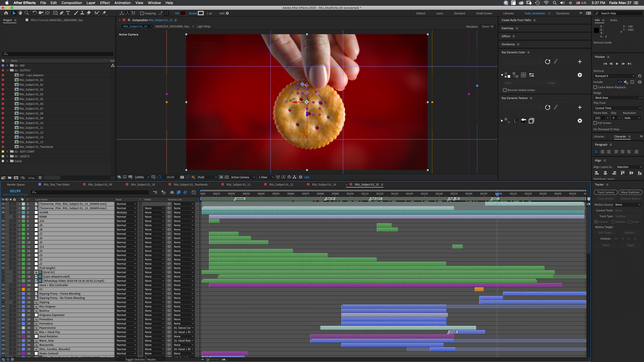Viewport: 644px width, 362px height.
Task: Select the Pen tool
Action: 62,13
